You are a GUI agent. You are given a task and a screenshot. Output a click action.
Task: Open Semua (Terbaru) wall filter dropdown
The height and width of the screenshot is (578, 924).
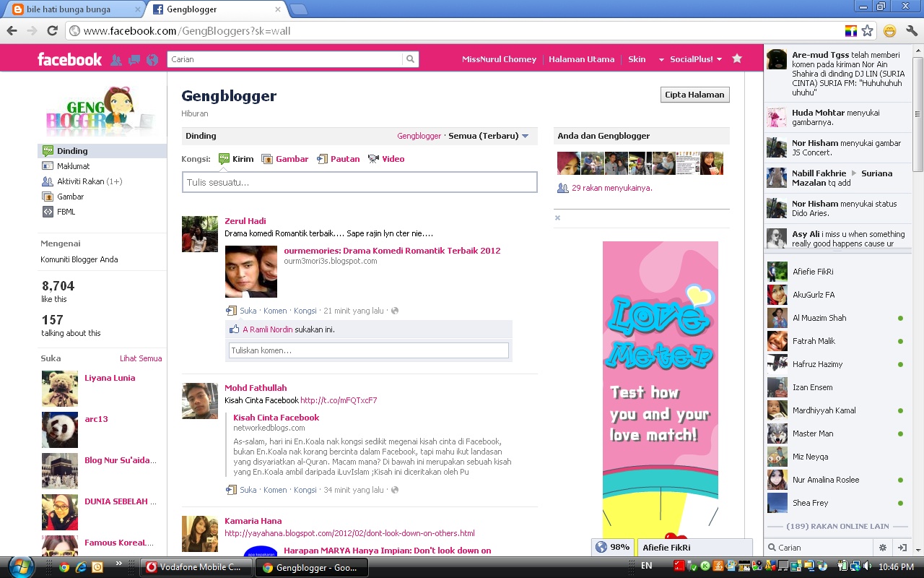click(x=489, y=136)
